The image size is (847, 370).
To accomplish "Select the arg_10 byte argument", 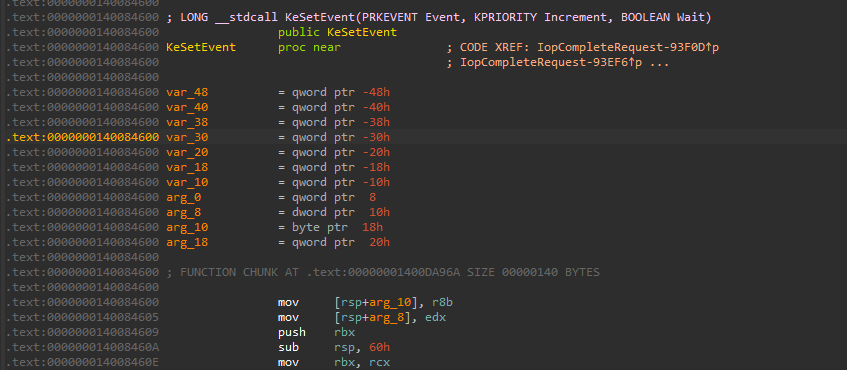I will [x=187, y=227].
